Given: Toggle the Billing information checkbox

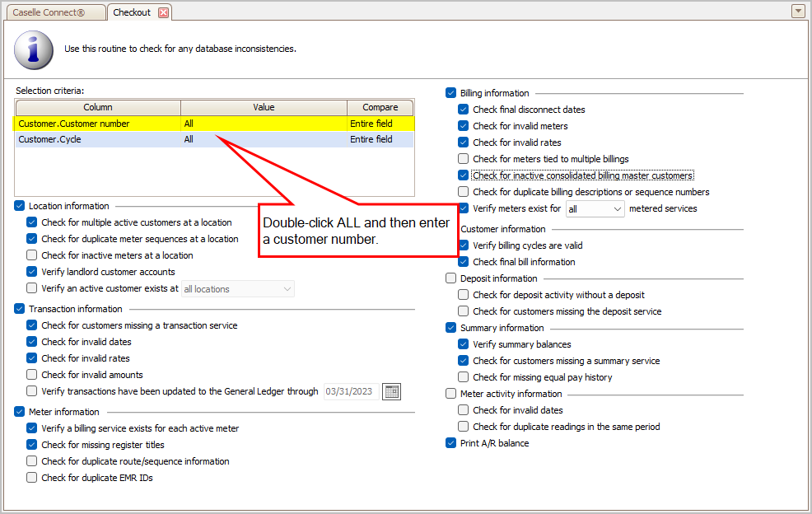Looking at the screenshot, I should pos(451,93).
